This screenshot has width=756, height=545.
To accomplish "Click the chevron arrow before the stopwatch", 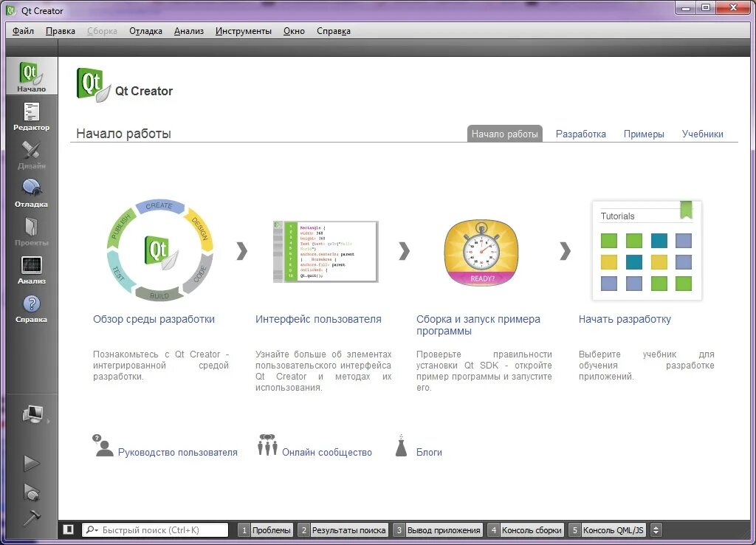I will pos(405,251).
